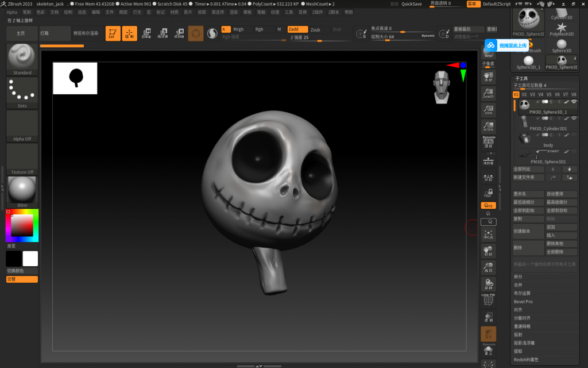Open the Dots stroke picker
The width and height of the screenshot is (588, 368).
point(22,93)
